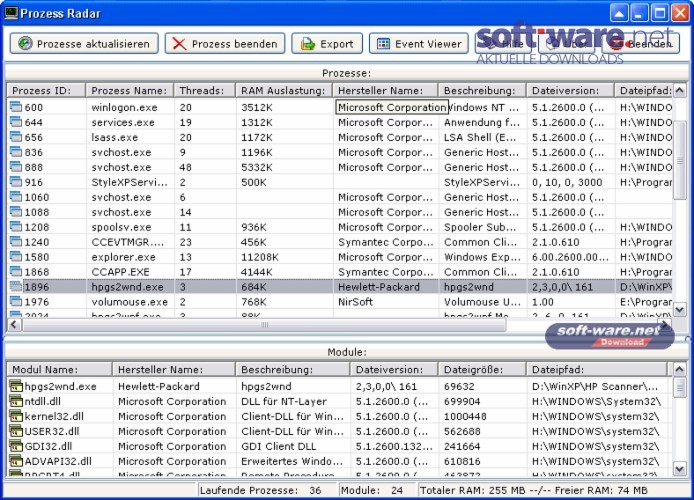Select the svchost.exe name in row 888

(x=121, y=167)
